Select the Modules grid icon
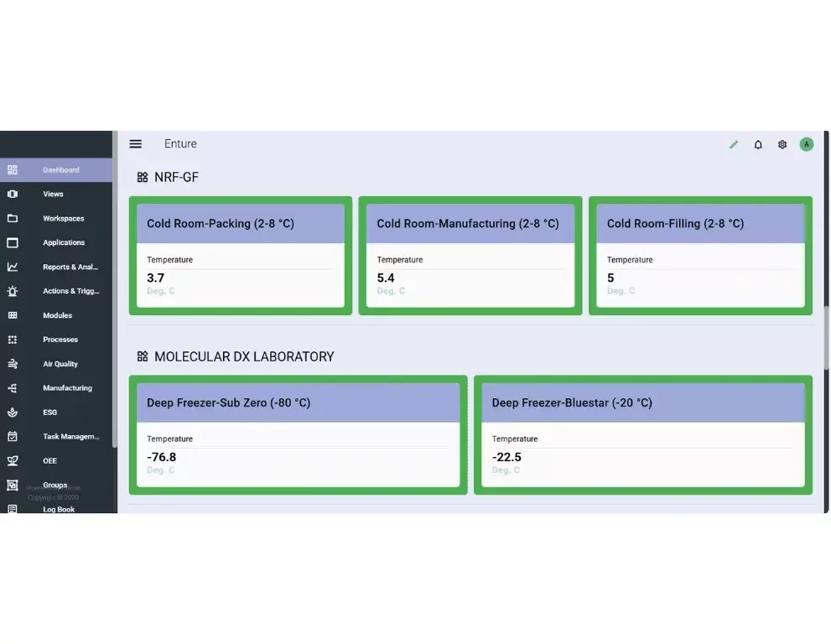The height and width of the screenshot is (644, 831). tap(12, 315)
